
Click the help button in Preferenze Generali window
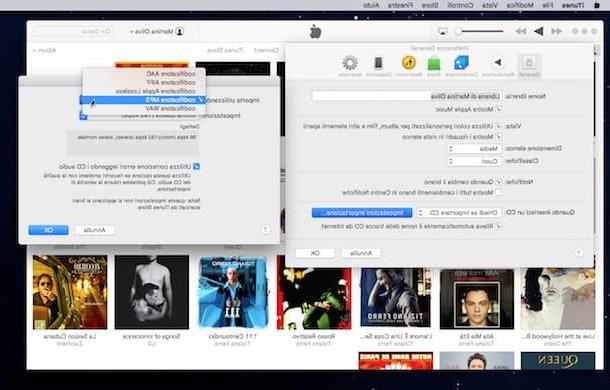(x=579, y=253)
